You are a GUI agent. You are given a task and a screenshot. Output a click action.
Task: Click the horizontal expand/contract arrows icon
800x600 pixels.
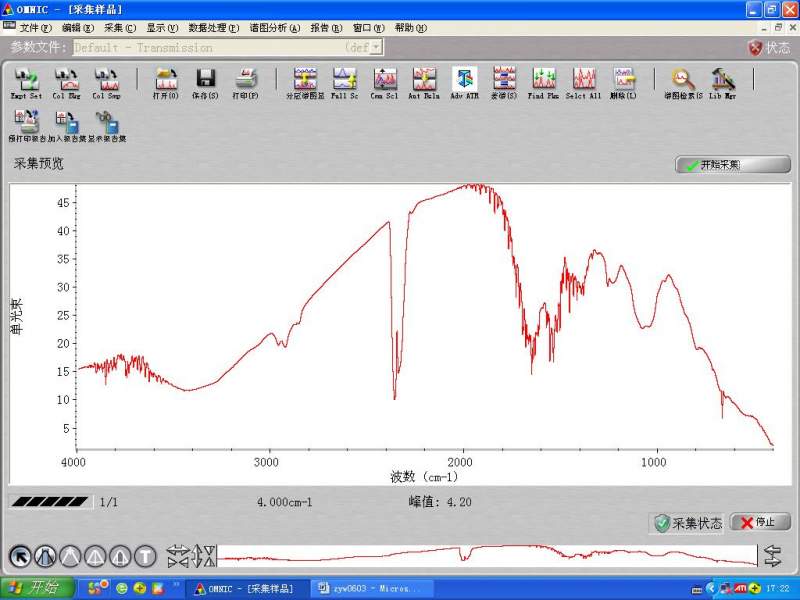(x=178, y=556)
